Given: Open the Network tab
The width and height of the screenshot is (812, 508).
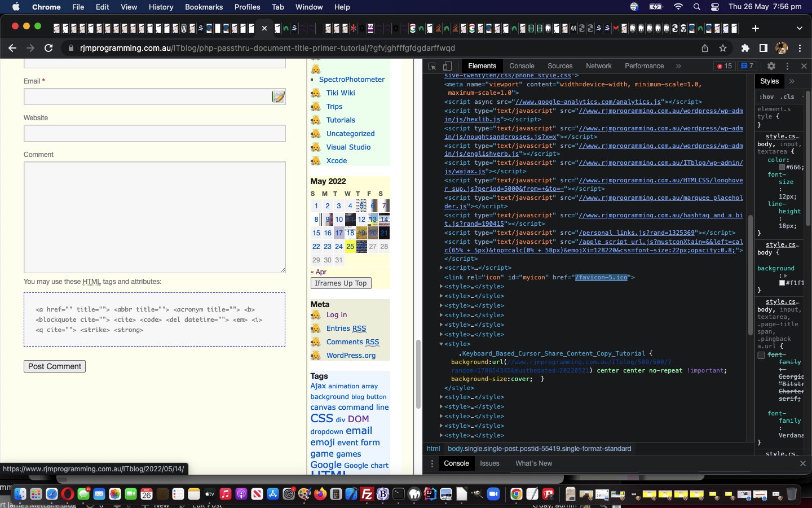Looking at the screenshot, I should click(x=599, y=66).
